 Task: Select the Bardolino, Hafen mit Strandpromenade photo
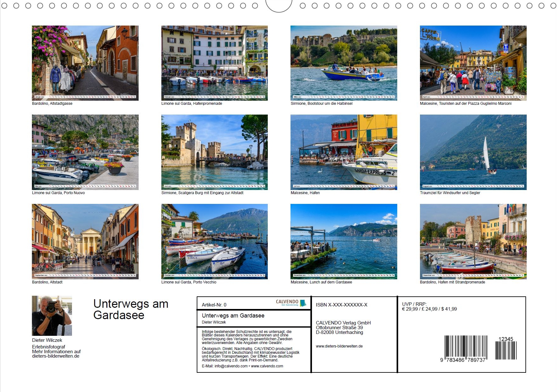tap(473, 241)
